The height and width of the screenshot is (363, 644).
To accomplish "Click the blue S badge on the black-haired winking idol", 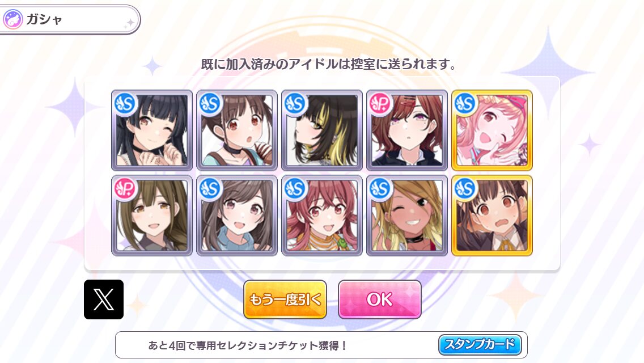I will coord(125,104).
